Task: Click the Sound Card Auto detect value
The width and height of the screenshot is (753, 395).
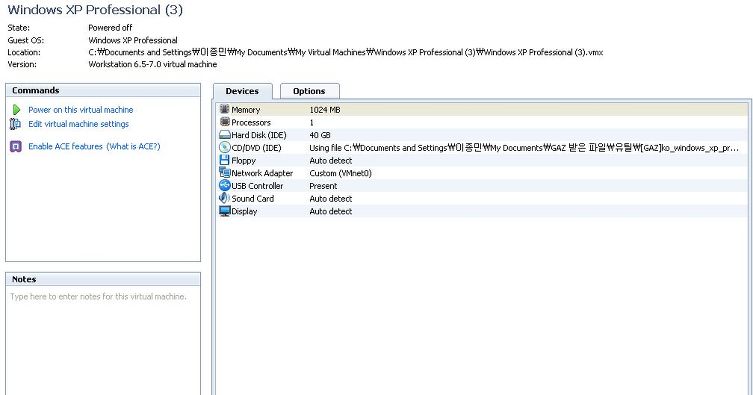Action: (x=331, y=198)
